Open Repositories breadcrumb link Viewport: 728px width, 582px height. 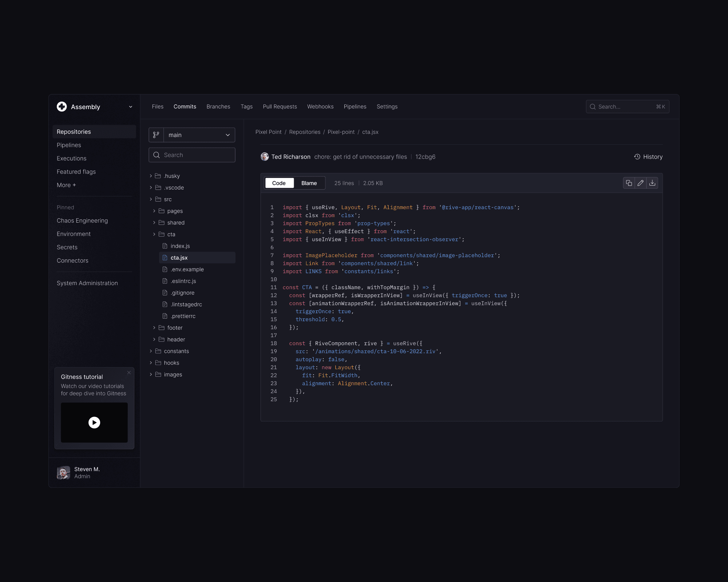pos(305,132)
